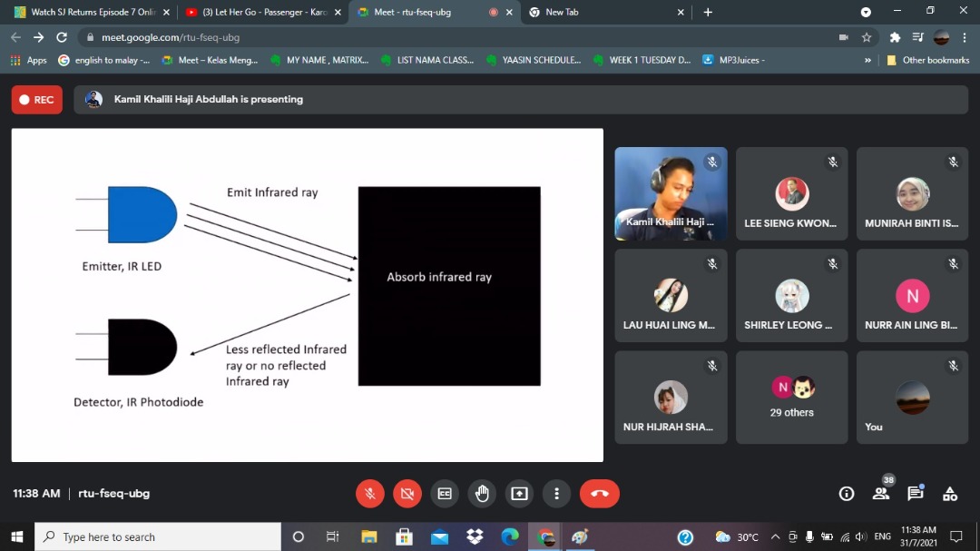Leave call with red hang-up button
The image size is (980, 551).
pyautogui.click(x=599, y=494)
